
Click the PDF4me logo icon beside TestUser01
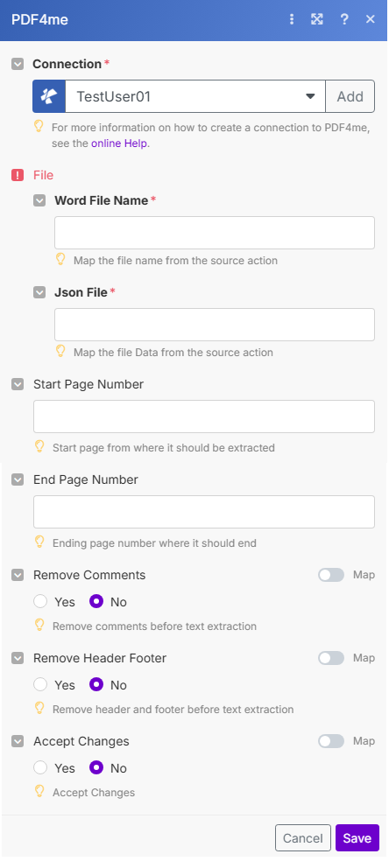pos(49,96)
